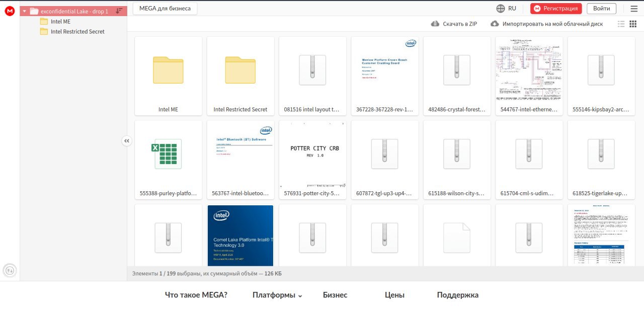
Task: Click Импортировать на мой облачный диск
Action: (546, 24)
